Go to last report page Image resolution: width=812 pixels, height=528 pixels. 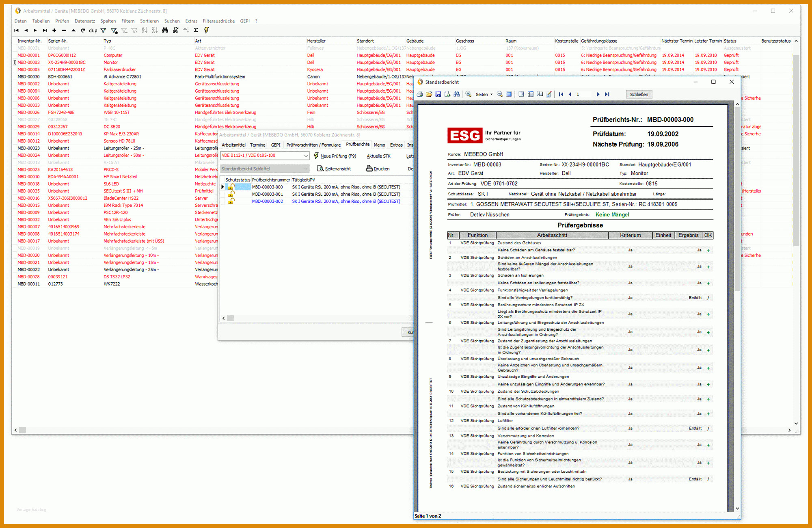click(x=607, y=94)
